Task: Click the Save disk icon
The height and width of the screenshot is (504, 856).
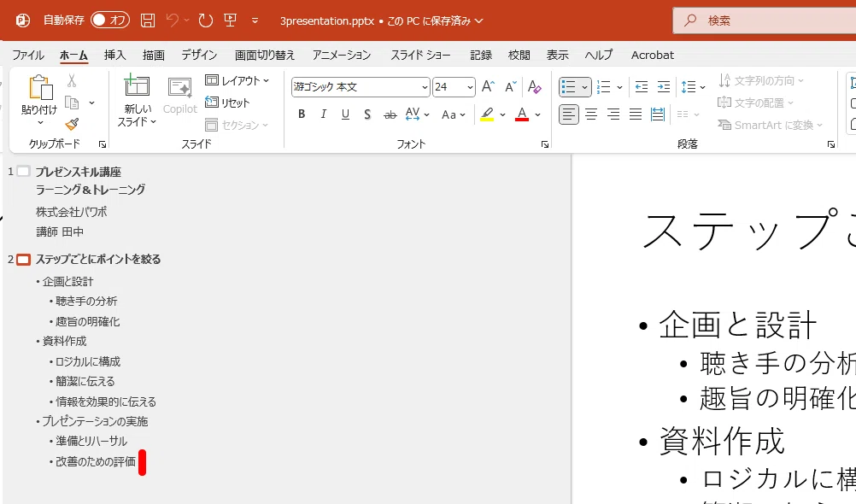Action: [x=148, y=21]
